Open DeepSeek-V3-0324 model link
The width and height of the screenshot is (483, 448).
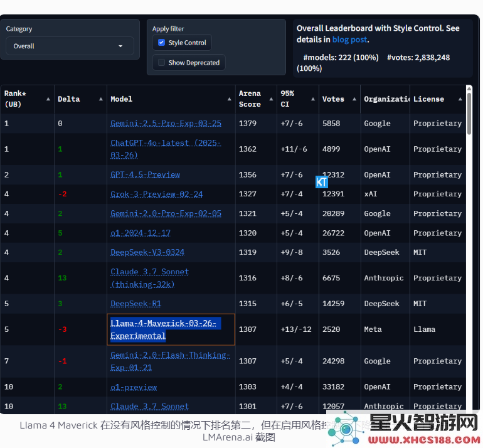147,252
